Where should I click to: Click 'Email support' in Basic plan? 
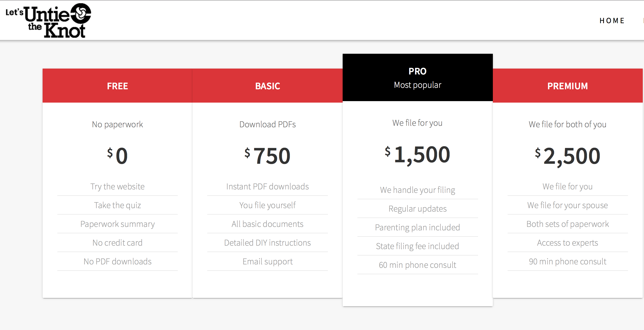point(268,261)
